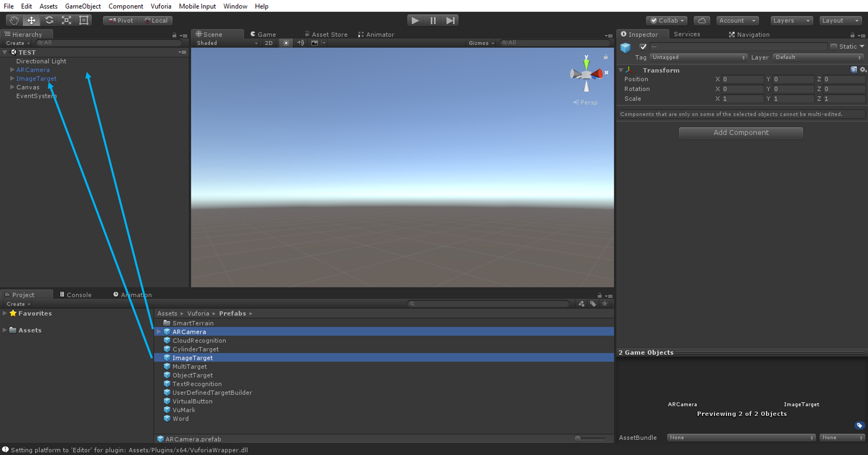Select the Rect transform tool
Viewport: 868px width, 455px height.
(x=84, y=20)
